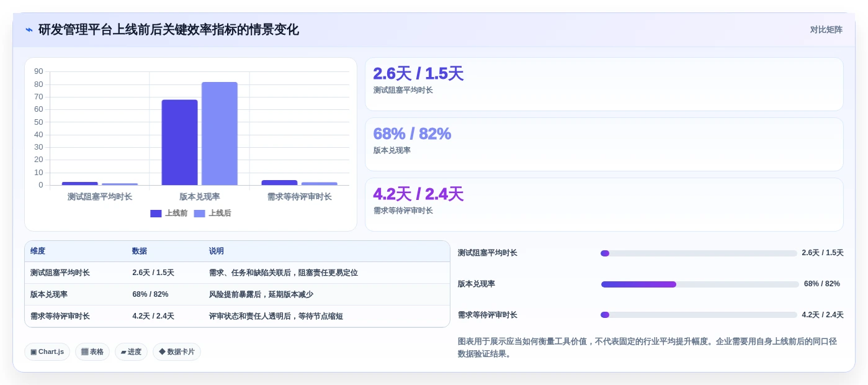This screenshot has height=385, width=868.
Task: Click the 版本兑现率 progress bar
Action: point(700,284)
